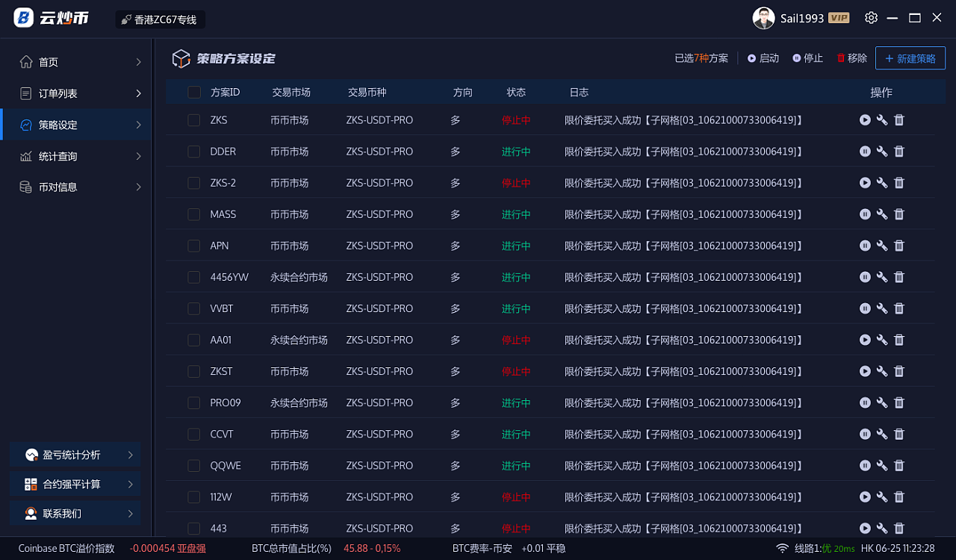956x560 pixels.
Task: Open the settings gear in the title bar
Action: (x=871, y=16)
